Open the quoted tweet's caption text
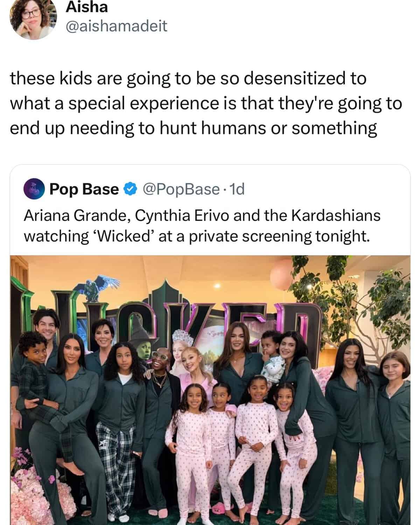Viewport: 420px width, 525px height. tap(202, 226)
